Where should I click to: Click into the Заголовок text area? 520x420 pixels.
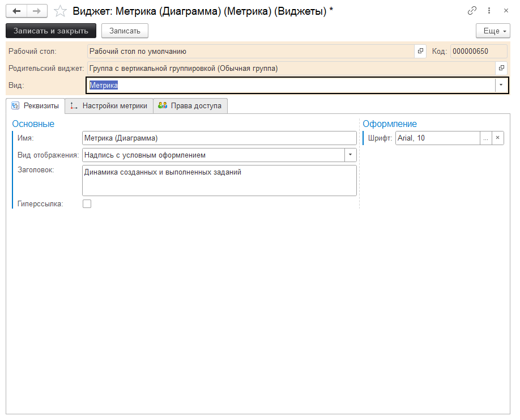pos(219,180)
